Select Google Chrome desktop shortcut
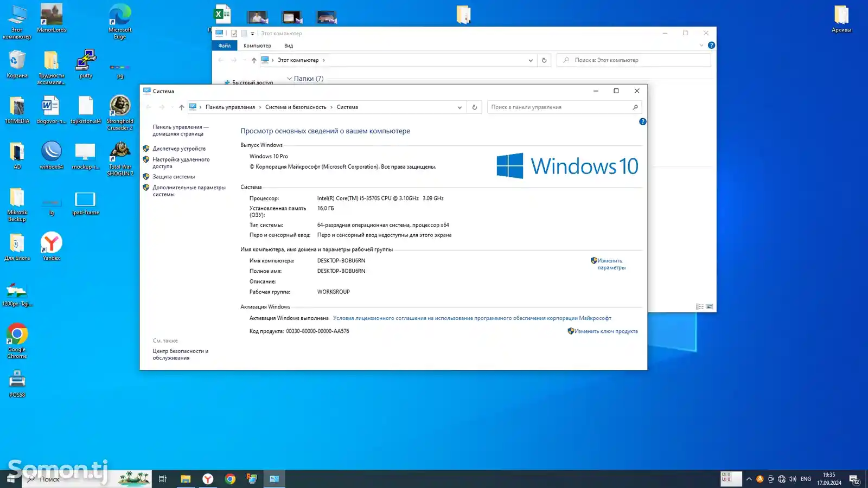The width and height of the screenshot is (868, 488). click(x=17, y=341)
